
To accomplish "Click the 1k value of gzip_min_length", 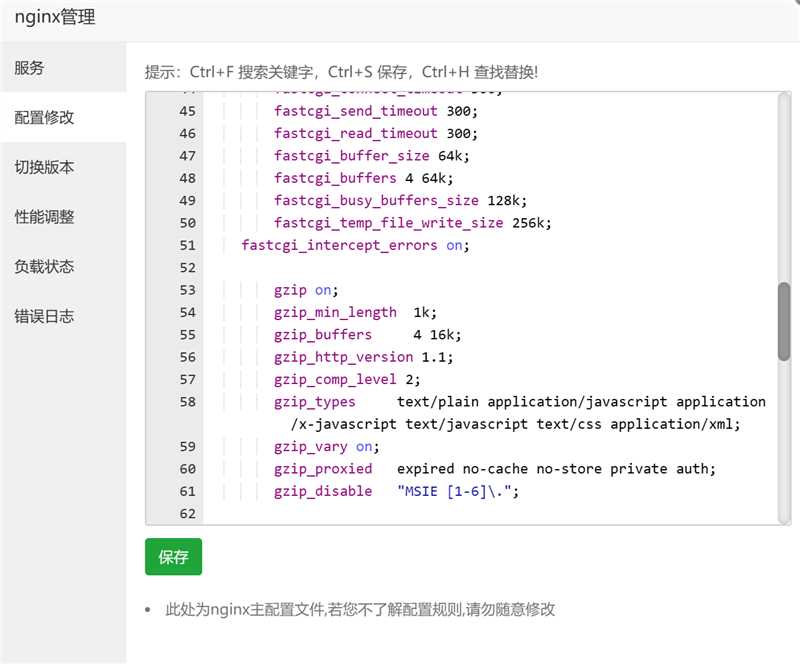I will point(421,312).
